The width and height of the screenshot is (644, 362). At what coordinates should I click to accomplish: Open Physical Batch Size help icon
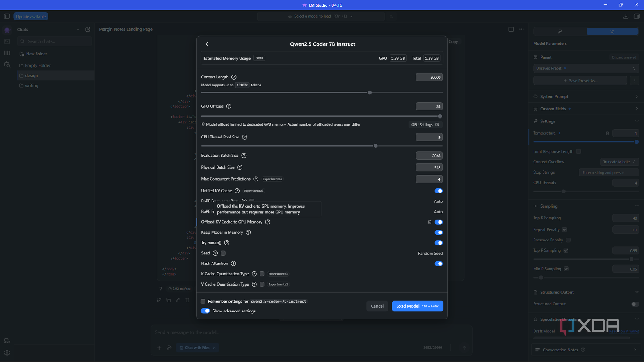[240, 167]
